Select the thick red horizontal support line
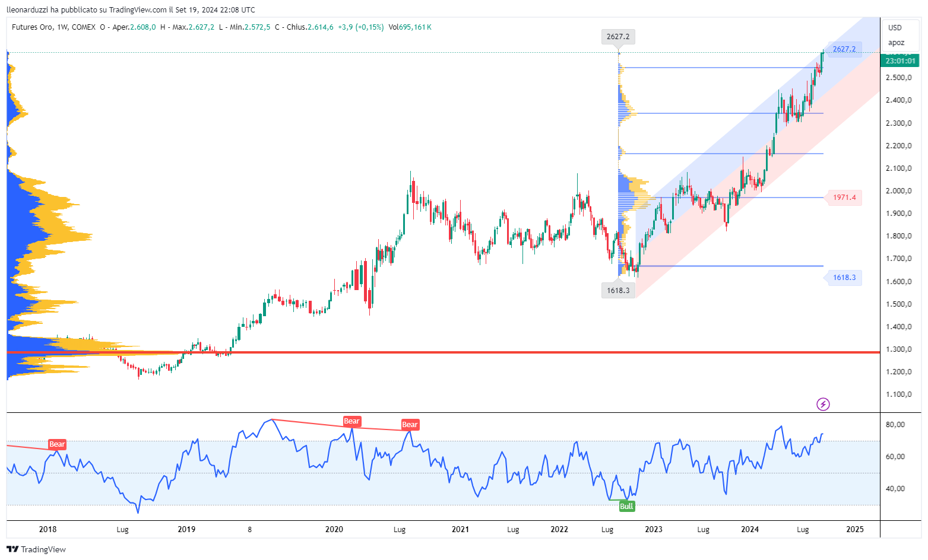The height and width of the screenshot is (560, 928). pyautogui.click(x=443, y=352)
